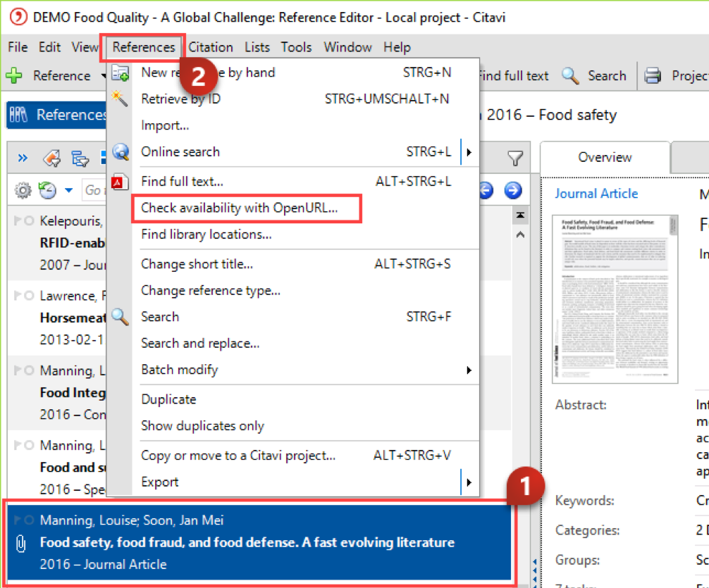This screenshot has width=709, height=588.
Task: Click the New reference by hand icon
Action: tap(121, 73)
